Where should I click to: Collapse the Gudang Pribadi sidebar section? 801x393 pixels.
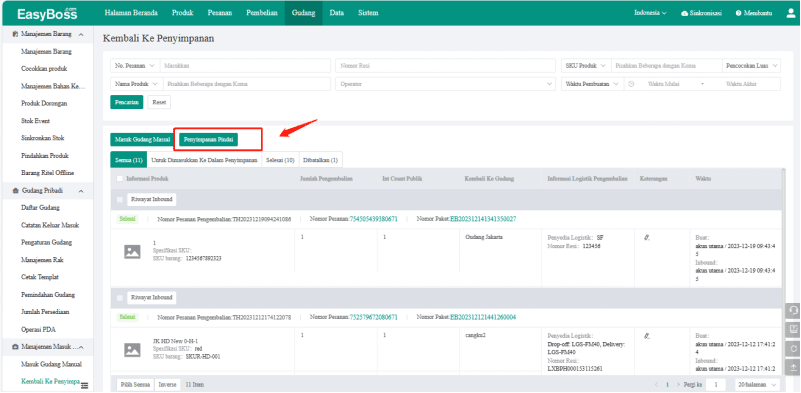point(81,190)
